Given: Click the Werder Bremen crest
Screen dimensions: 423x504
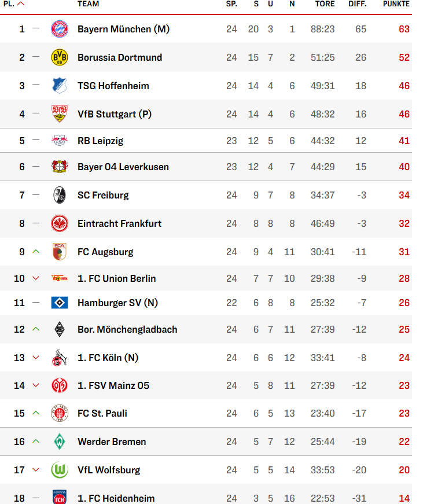Looking at the screenshot, I should tap(60, 442).
